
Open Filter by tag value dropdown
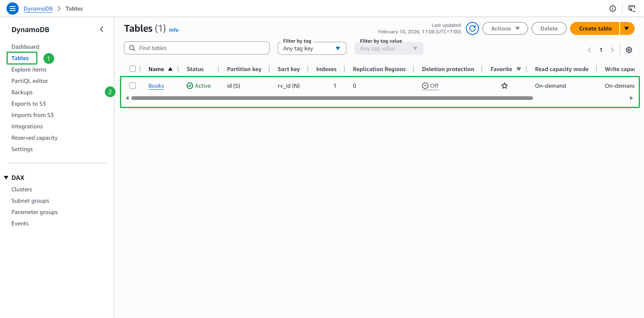[389, 48]
